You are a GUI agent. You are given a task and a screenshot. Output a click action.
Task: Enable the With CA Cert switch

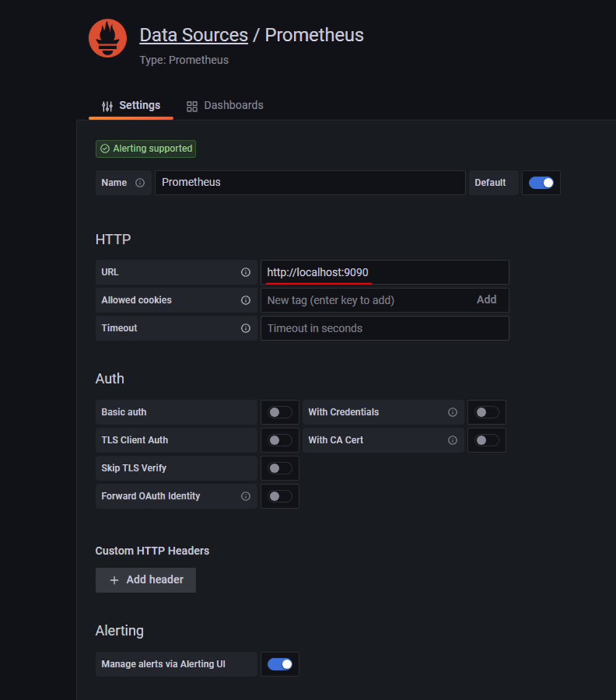coord(487,440)
